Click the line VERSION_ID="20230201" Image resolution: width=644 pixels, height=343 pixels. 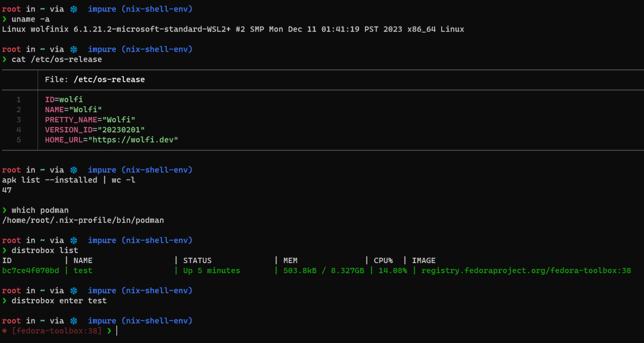coord(95,130)
